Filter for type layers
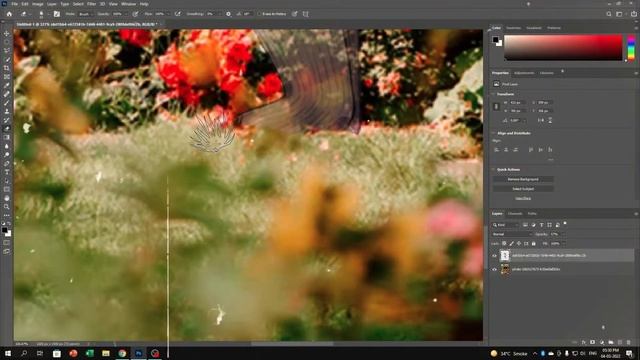This screenshot has width=640, height=360. [x=542, y=225]
